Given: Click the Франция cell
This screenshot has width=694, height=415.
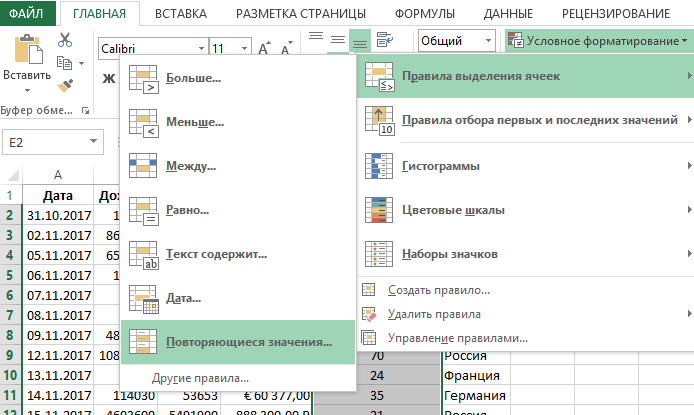Looking at the screenshot, I should 477,376.
